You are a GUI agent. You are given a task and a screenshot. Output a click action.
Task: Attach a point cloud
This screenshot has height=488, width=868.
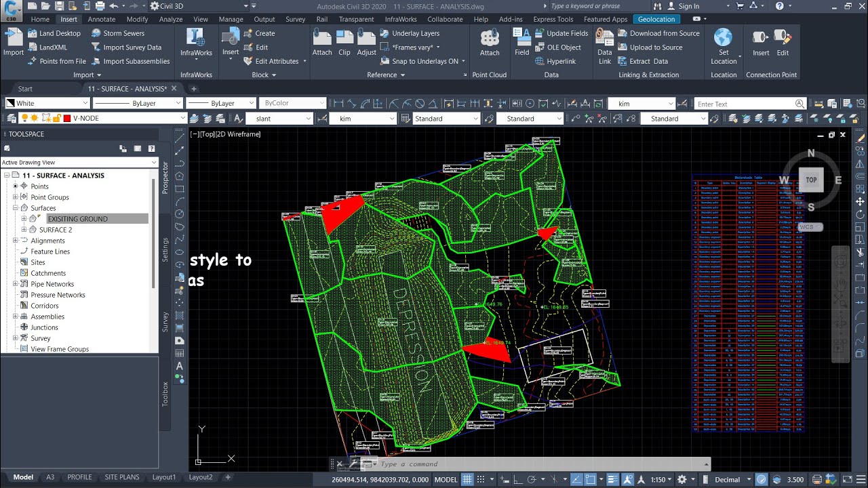(490, 42)
